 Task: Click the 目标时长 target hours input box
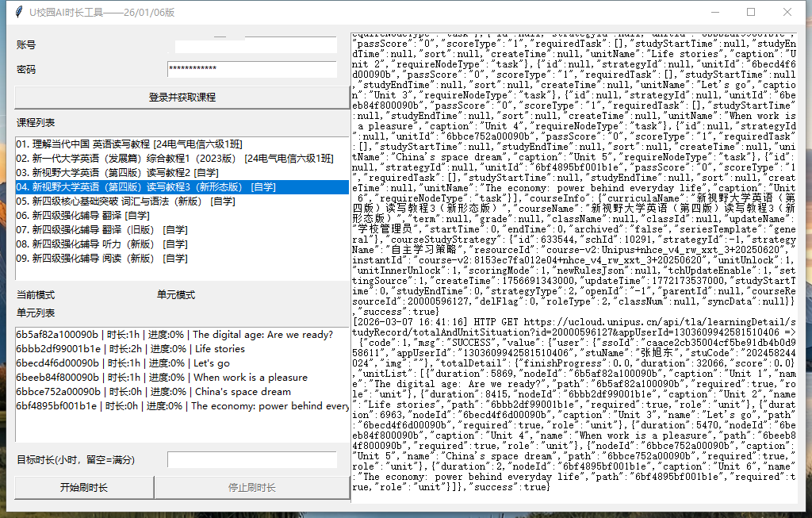pos(251,460)
